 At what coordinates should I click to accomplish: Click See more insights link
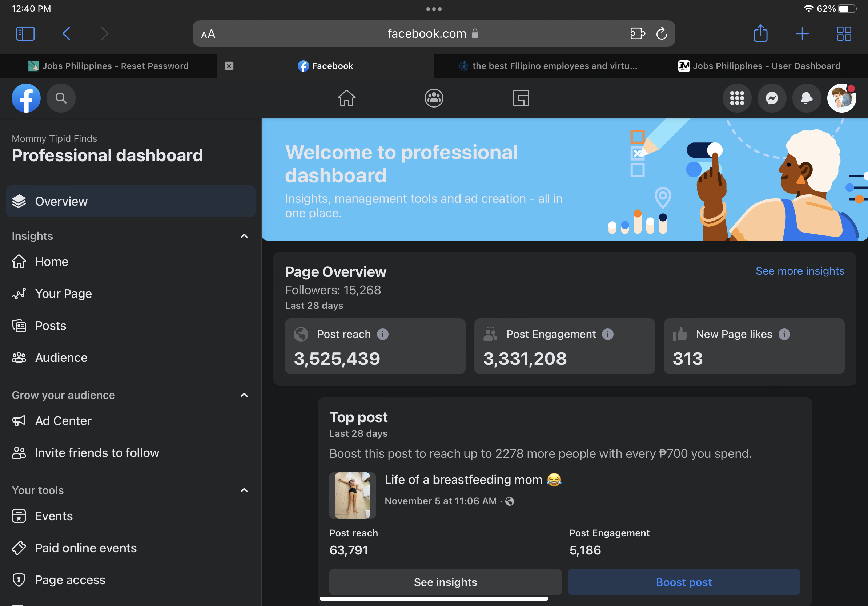pos(800,271)
